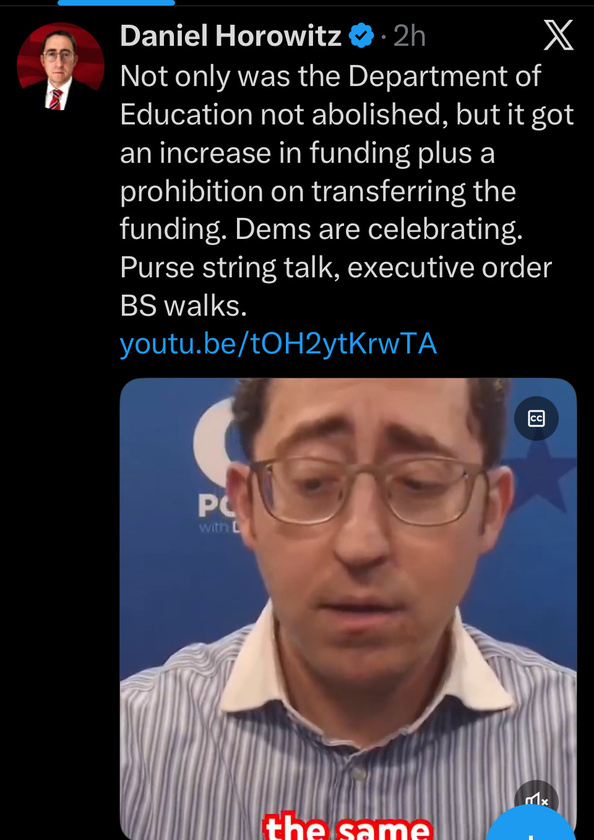Click the X logo beside the post

[558, 36]
